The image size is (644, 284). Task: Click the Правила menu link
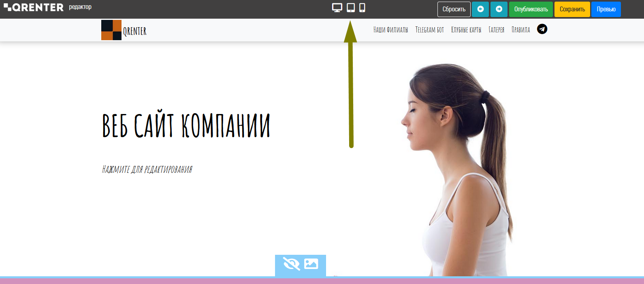520,30
